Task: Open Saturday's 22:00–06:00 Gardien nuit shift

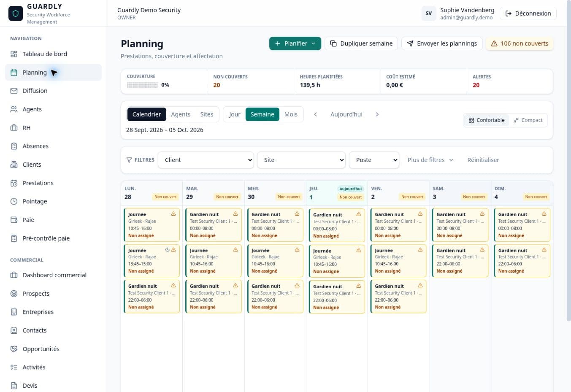Action: (x=460, y=261)
